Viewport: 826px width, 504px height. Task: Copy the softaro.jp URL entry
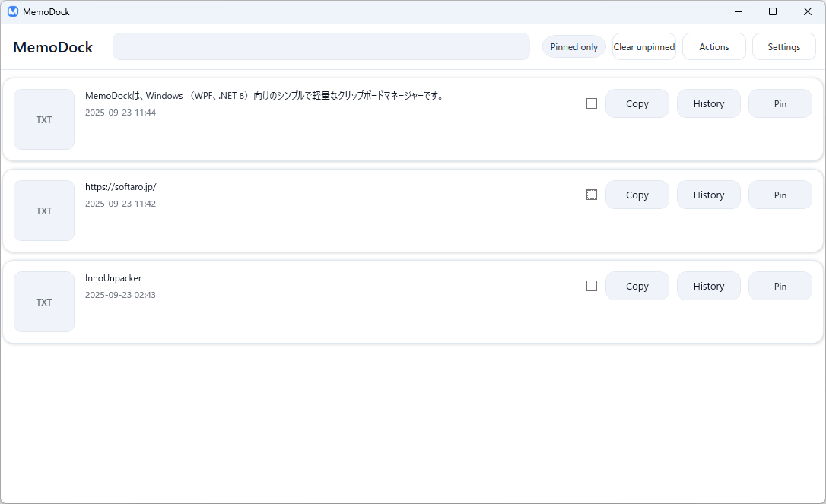pos(637,195)
